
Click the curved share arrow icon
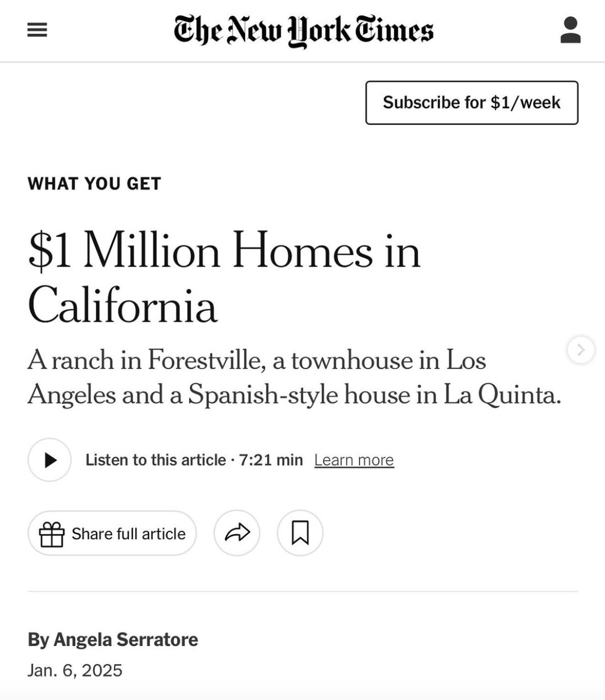[237, 533]
